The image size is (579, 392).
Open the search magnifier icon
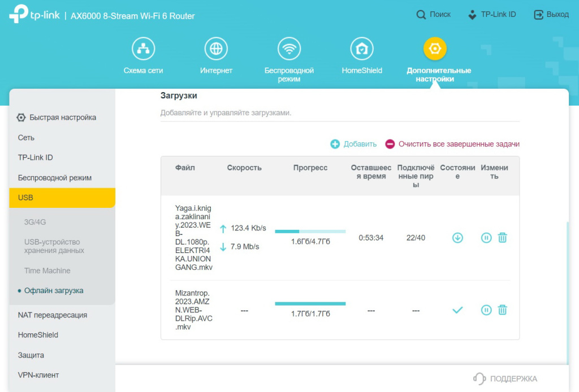[x=421, y=15]
